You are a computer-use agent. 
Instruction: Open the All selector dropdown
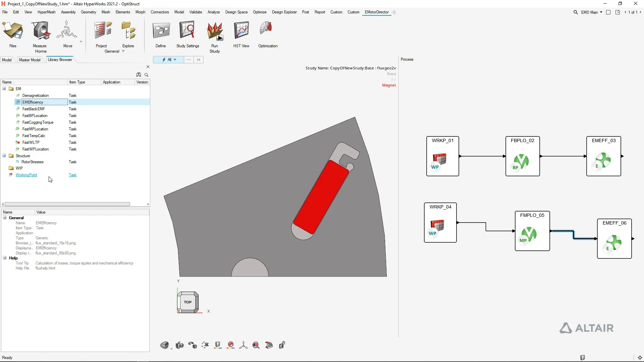tap(169, 60)
